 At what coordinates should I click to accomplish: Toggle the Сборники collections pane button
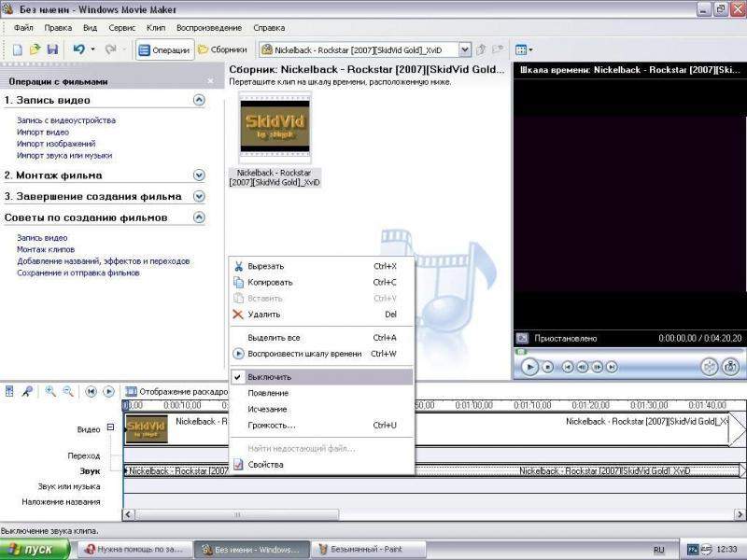[222, 49]
